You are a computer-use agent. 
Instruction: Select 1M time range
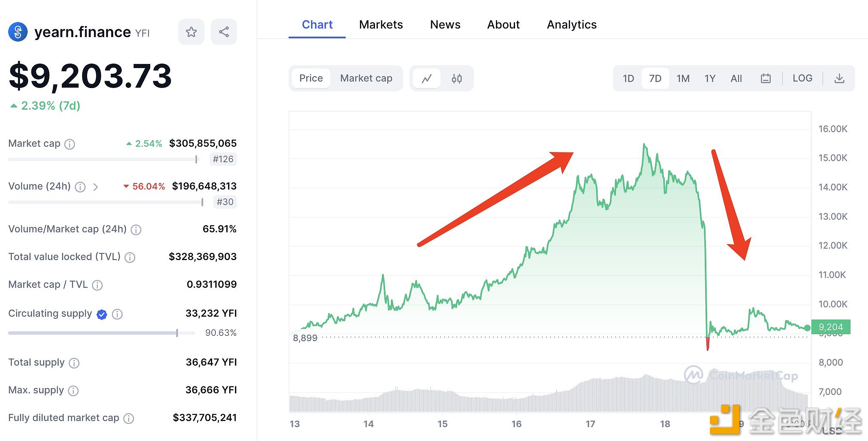click(x=683, y=78)
